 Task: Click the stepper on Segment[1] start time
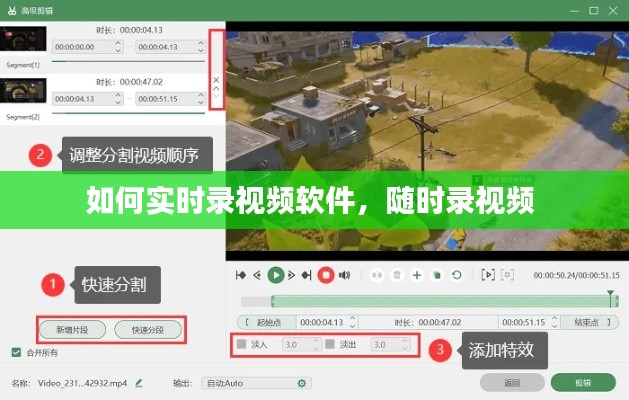pyautogui.click(x=120, y=46)
